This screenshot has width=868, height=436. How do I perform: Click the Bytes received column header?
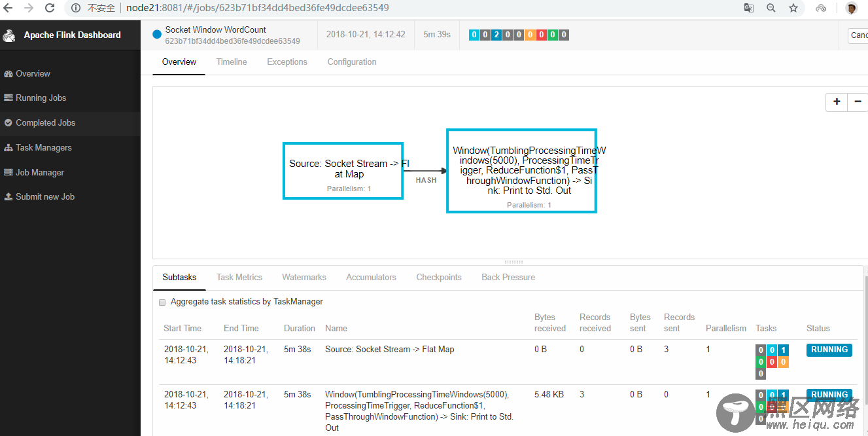[x=550, y=323]
